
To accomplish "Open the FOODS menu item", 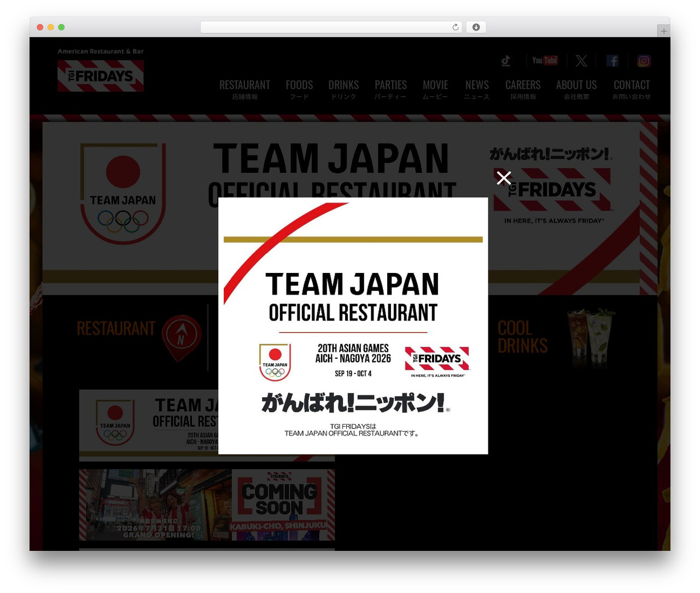I will (299, 89).
